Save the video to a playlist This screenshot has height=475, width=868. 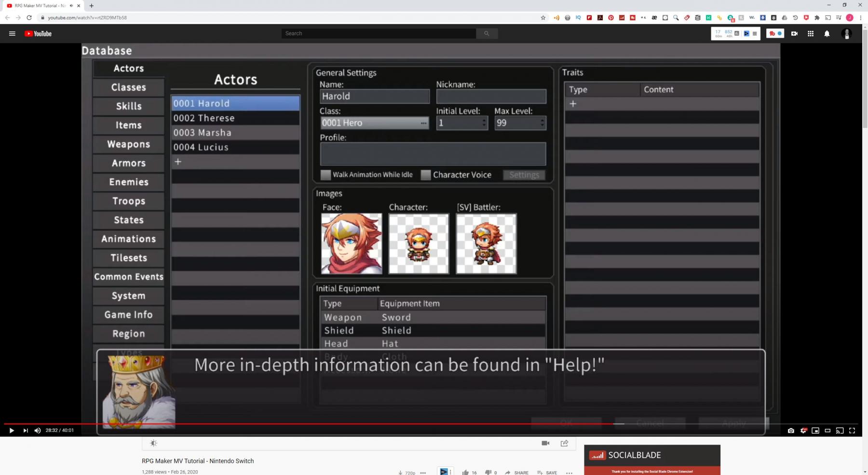(x=547, y=473)
